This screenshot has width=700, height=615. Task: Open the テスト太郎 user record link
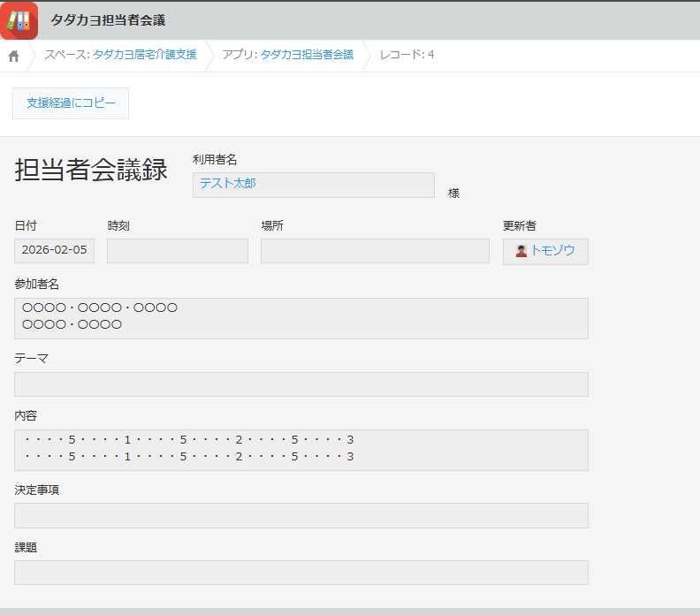tap(227, 184)
